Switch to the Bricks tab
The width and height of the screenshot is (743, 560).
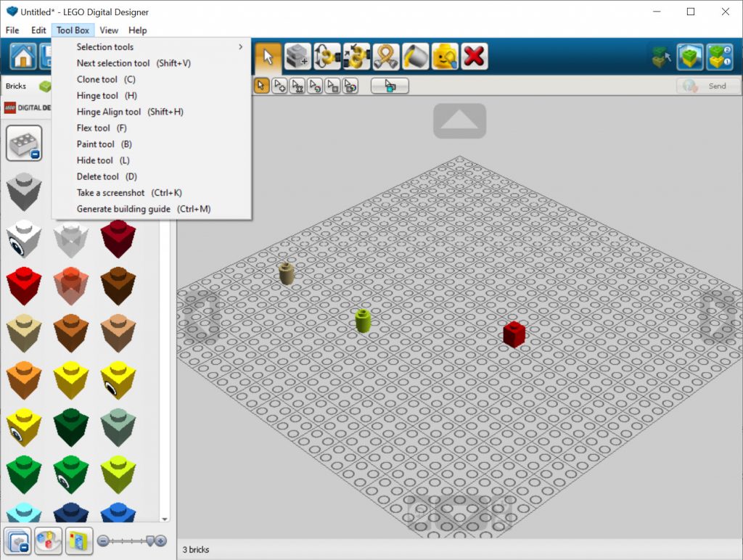point(16,86)
